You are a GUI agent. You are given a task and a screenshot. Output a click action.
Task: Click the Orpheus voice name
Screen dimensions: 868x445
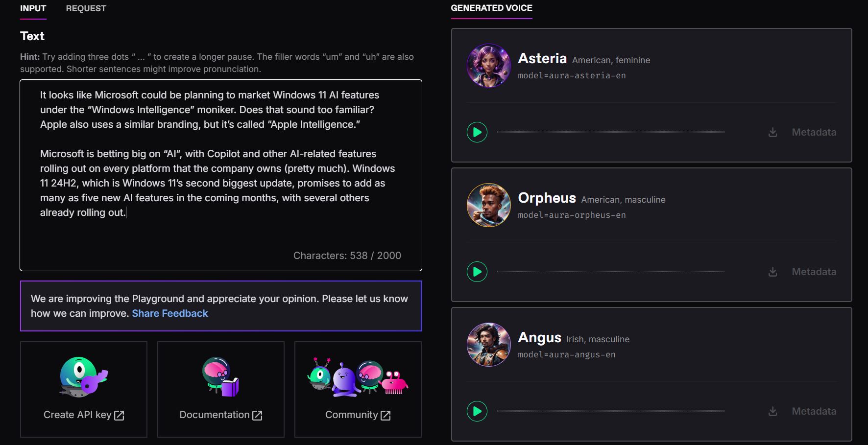click(547, 198)
